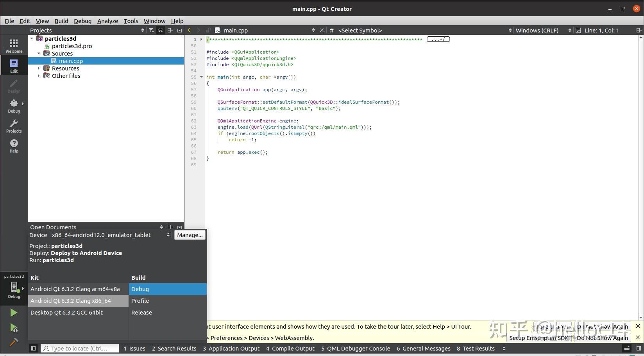Open the Welcome mode
This screenshot has width=644, height=356.
pyautogui.click(x=14, y=45)
